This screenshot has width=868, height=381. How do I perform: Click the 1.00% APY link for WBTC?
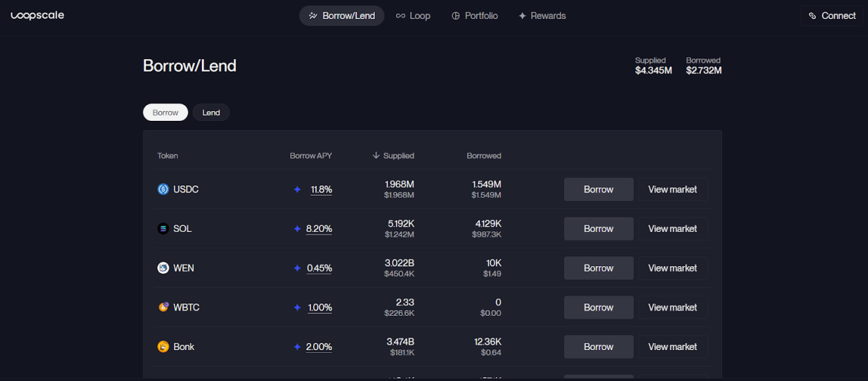(320, 307)
